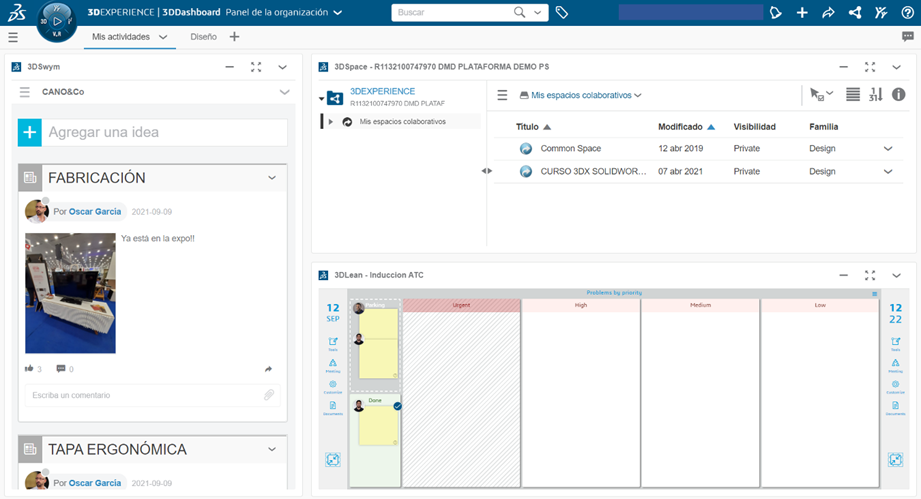Screen dimensions: 921x499
Task: Open the 3DSwym widget menu chevron
Action: pos(283,67)
